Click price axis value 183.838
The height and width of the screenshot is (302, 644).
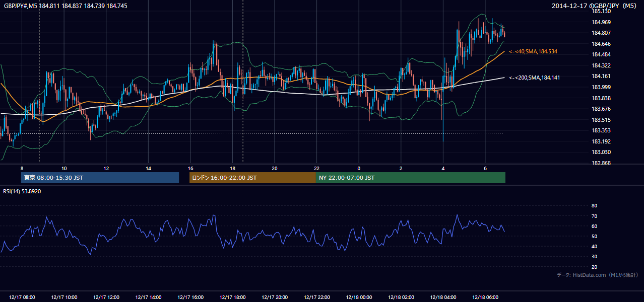(x=601, y=98)
